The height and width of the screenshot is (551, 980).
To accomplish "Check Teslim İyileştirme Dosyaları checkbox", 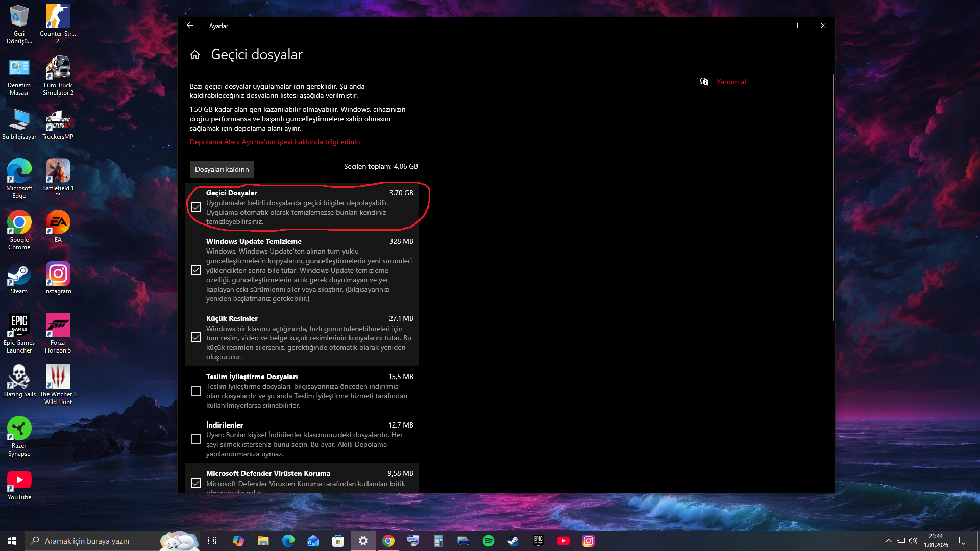I will click(x=196, y=391).
